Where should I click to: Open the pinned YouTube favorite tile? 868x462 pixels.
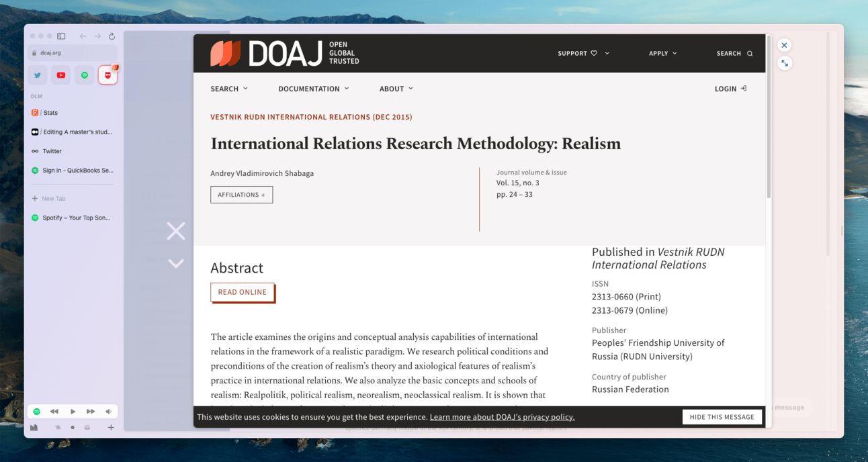point(61,75)
